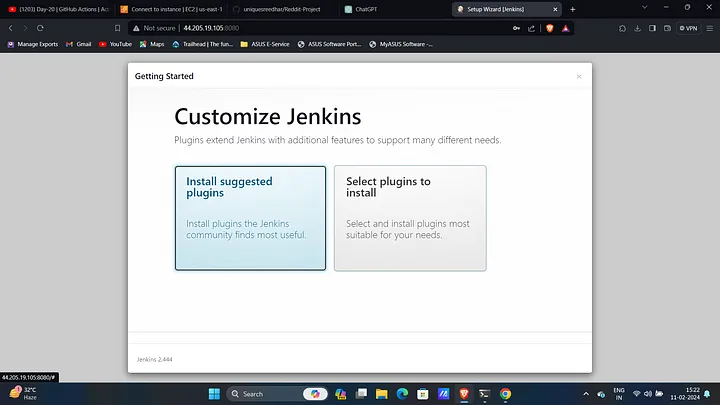
Task: Go forward to next page
Action: pyautogui.click(x=25, y=28)
